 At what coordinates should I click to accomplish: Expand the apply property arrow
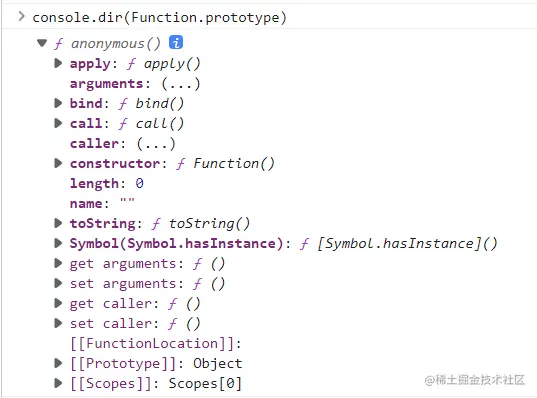coord(58,63)
